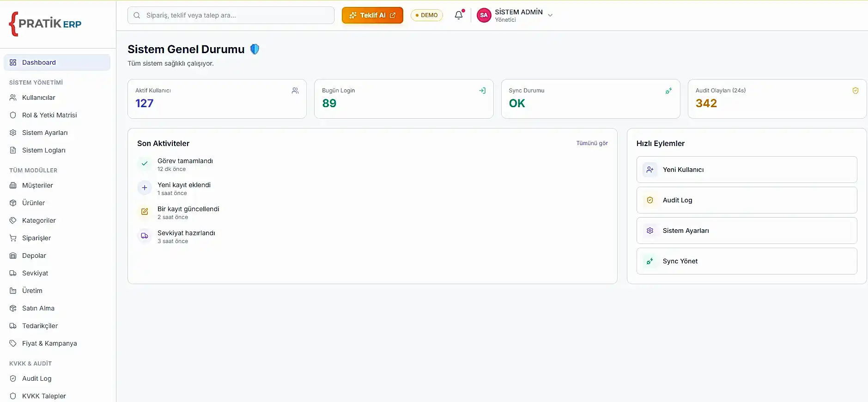Click the Pratik ERP logo
The image size is (868, 402).
(x=45, y=24)
